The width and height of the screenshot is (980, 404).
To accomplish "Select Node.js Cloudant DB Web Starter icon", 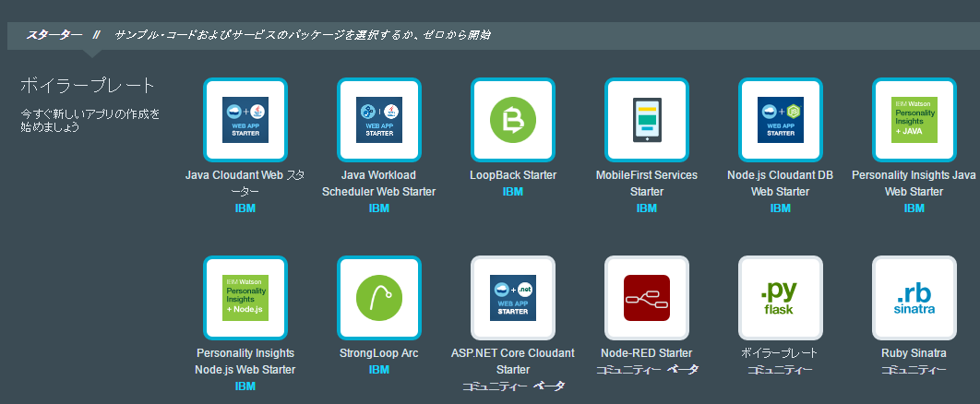I will point(780,120).
